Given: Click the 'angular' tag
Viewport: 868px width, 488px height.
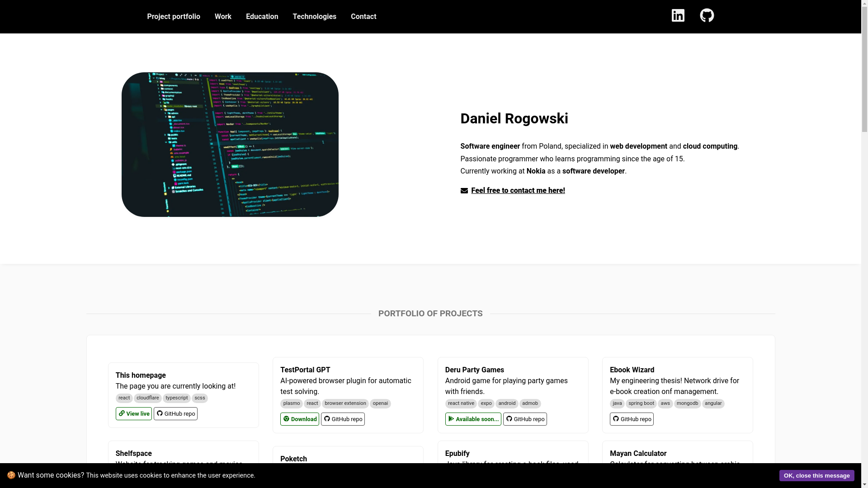Looking at the screenshot, I should 713,404.
